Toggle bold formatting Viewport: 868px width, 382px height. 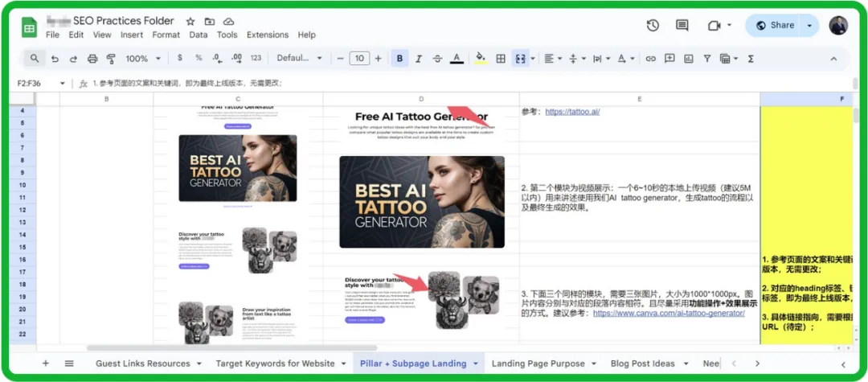399,59
